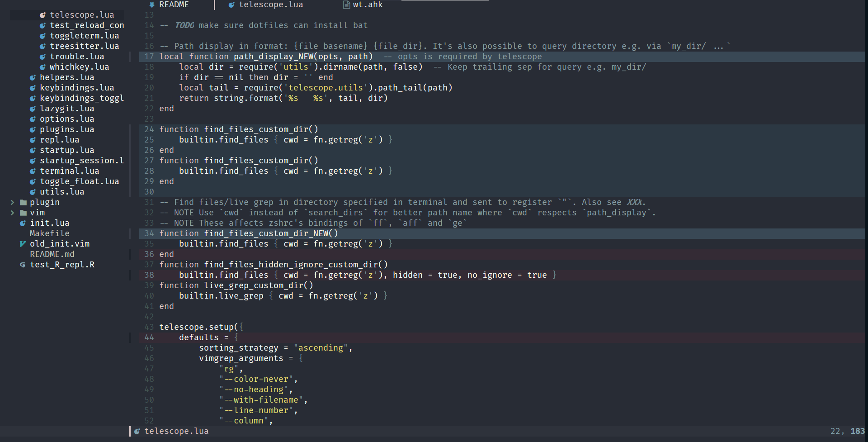Click the Lua icon beside repl.lua
Image resolution: width=868 pixels, height=442 pixels.
(x=33, y=140)
